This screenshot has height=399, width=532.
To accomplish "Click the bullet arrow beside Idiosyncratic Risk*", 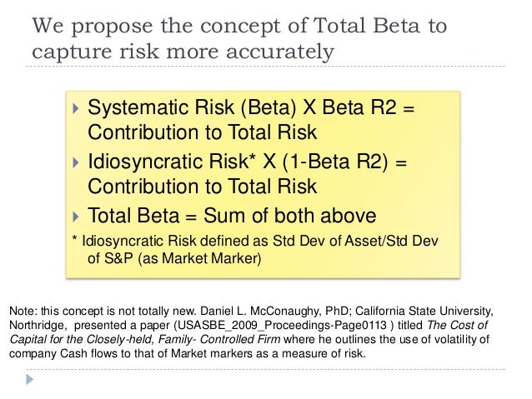I will [76, 162].
